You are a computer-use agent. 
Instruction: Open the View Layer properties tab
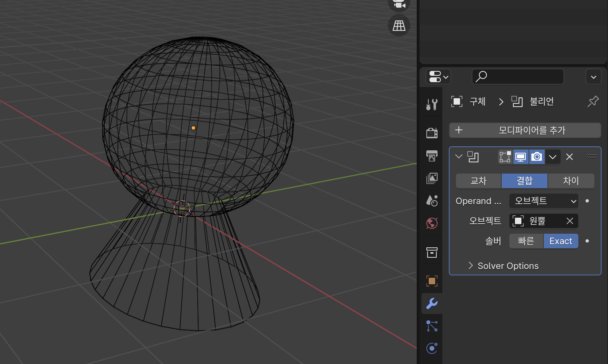click(x=432, y=178)
